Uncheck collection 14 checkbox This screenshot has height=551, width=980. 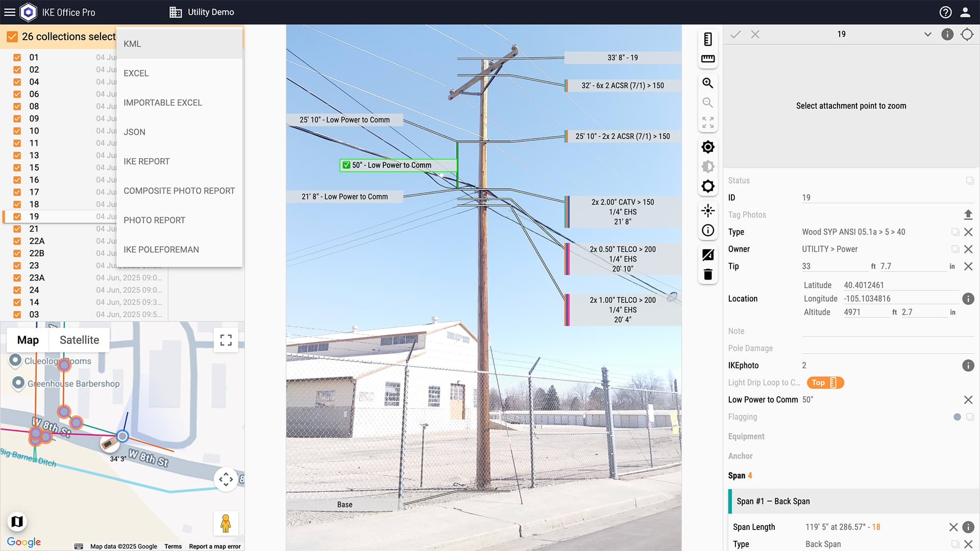(17, 303)
